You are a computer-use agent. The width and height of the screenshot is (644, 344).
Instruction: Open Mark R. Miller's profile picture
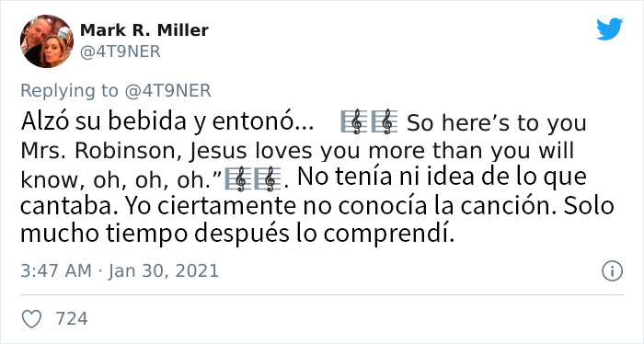tap(47, 41)
